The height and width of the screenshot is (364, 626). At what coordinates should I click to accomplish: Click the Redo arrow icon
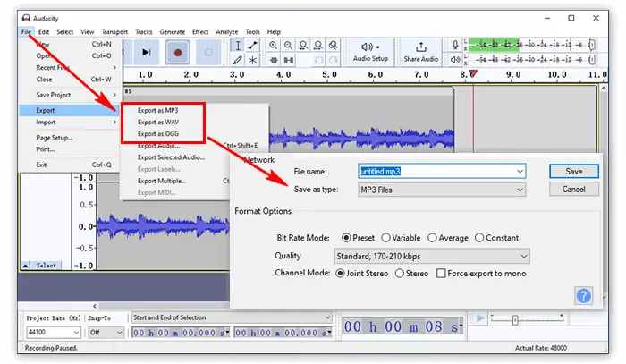pos(333,60)
